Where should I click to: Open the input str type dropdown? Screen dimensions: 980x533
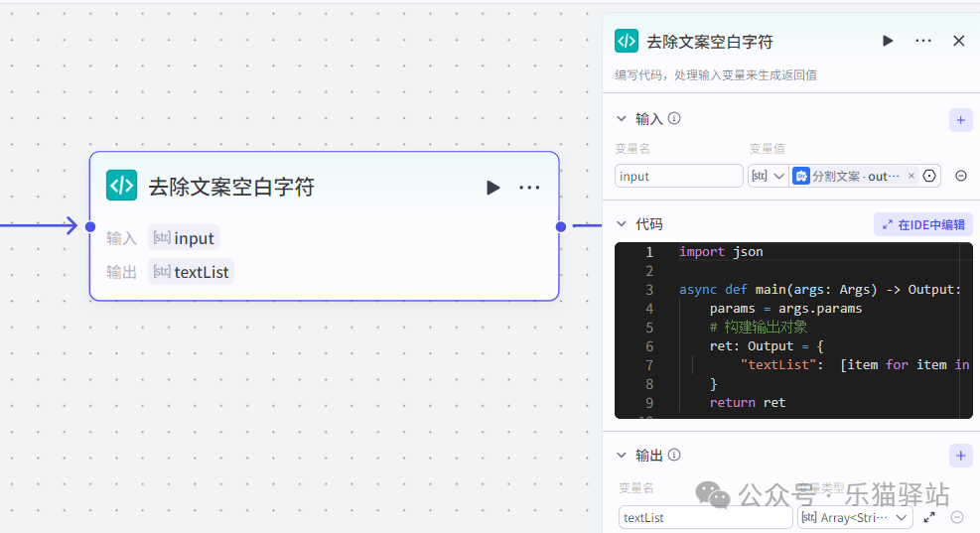(768, 176)
